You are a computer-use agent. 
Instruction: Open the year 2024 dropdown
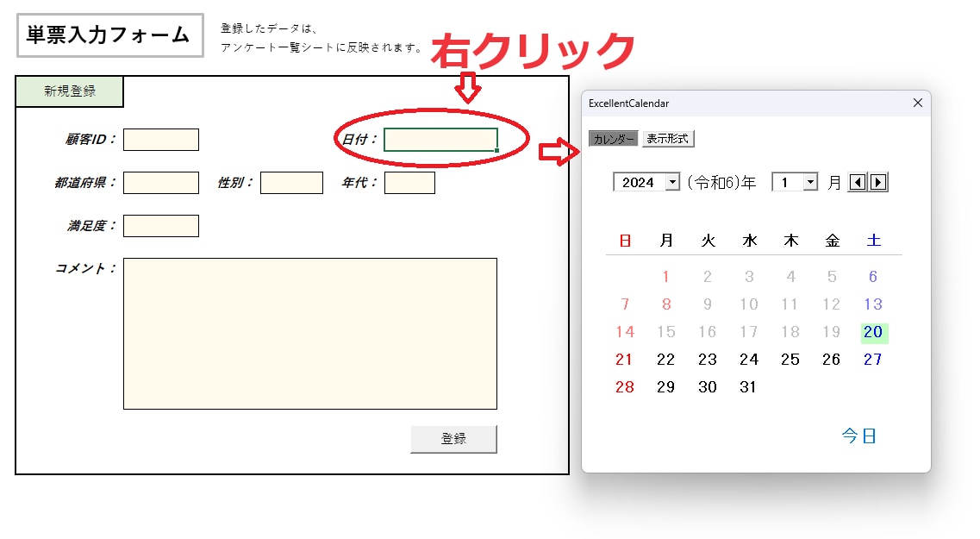[672, 182]
